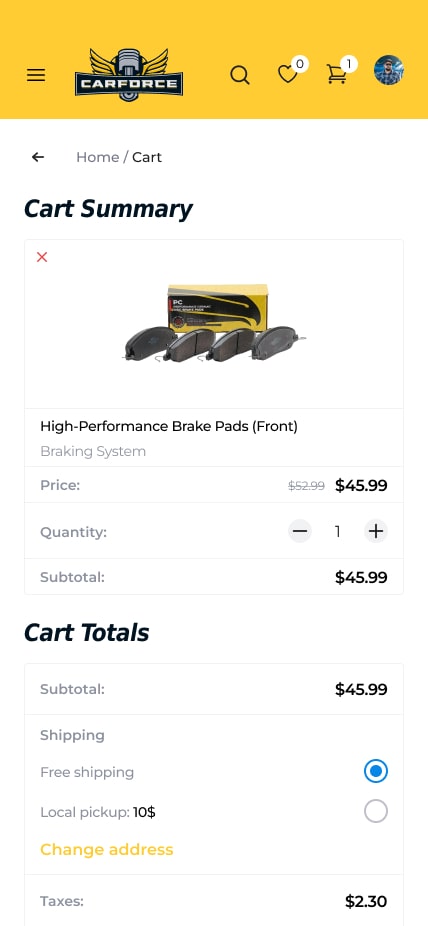Remove brake pads with the red X

click(42, 257)
